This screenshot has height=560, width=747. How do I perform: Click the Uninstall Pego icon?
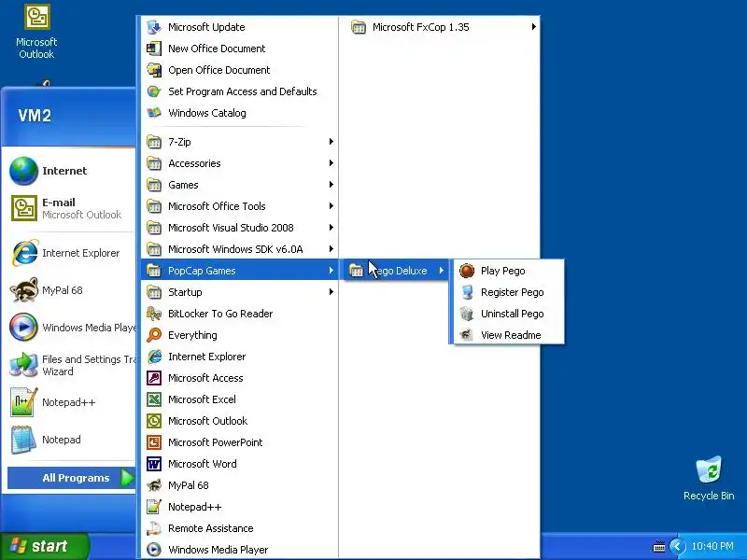pos(467,314)
